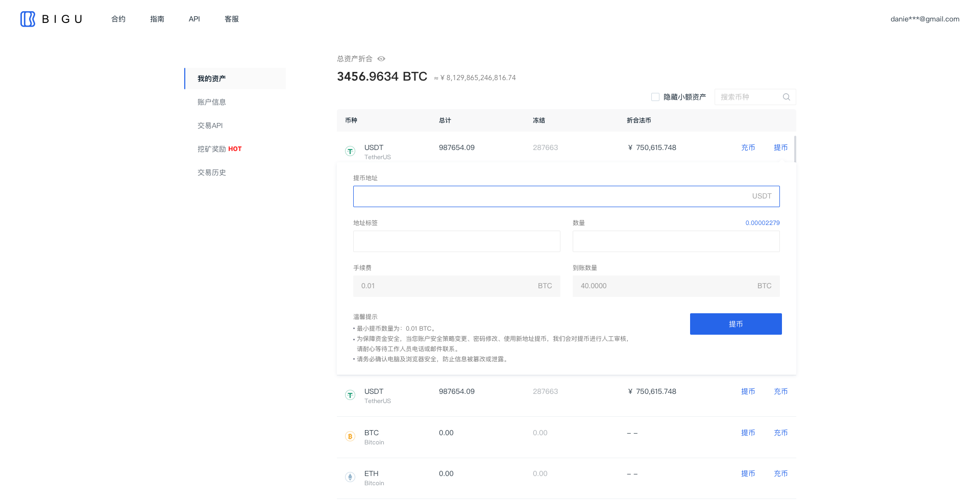Click 充币 in the BTC row
The height and width of the screenshot is (500, 980).
781,433
